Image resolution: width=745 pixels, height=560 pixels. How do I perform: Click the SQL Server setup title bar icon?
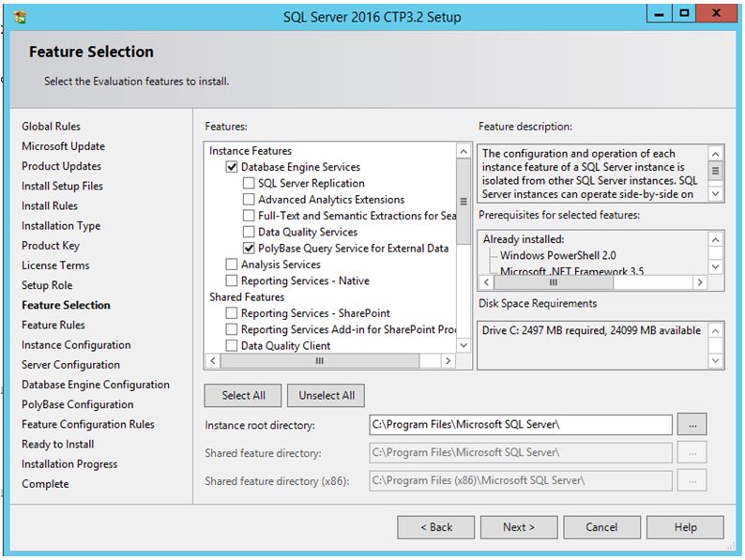click(20, 17)
